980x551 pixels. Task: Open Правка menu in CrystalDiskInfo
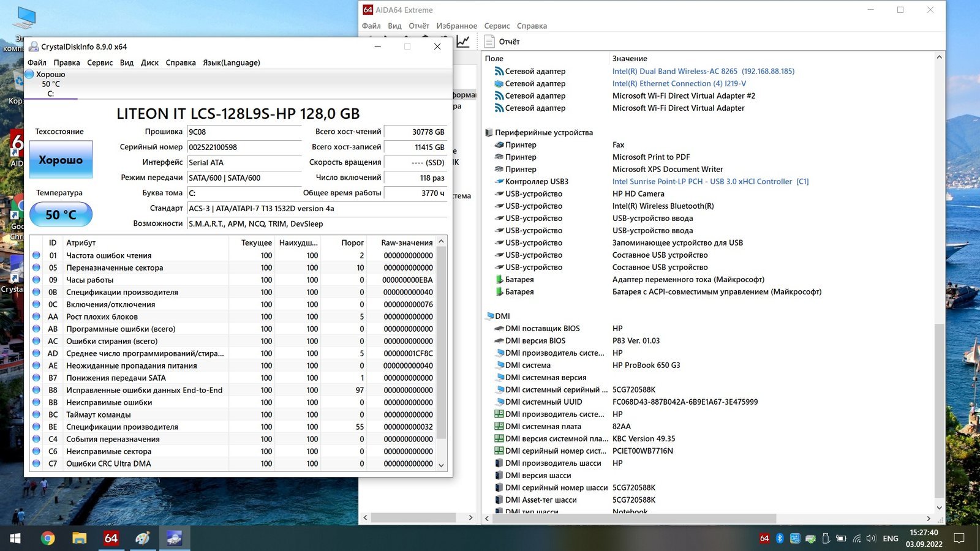(66, 62)
